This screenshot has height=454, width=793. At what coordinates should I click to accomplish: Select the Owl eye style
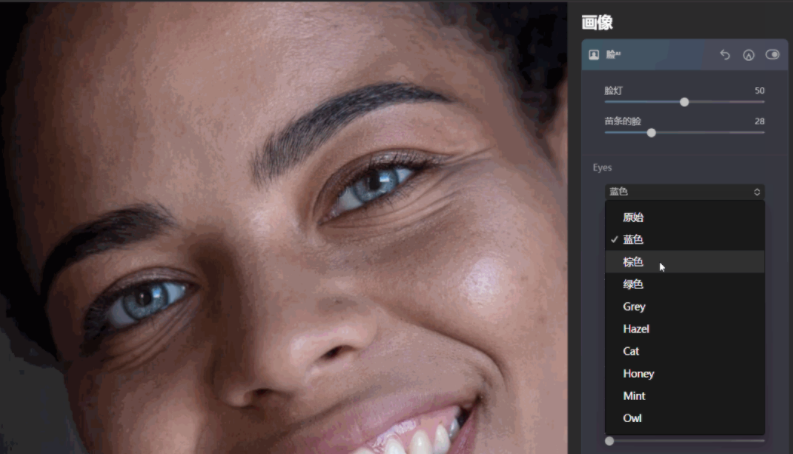coord(632,418)
